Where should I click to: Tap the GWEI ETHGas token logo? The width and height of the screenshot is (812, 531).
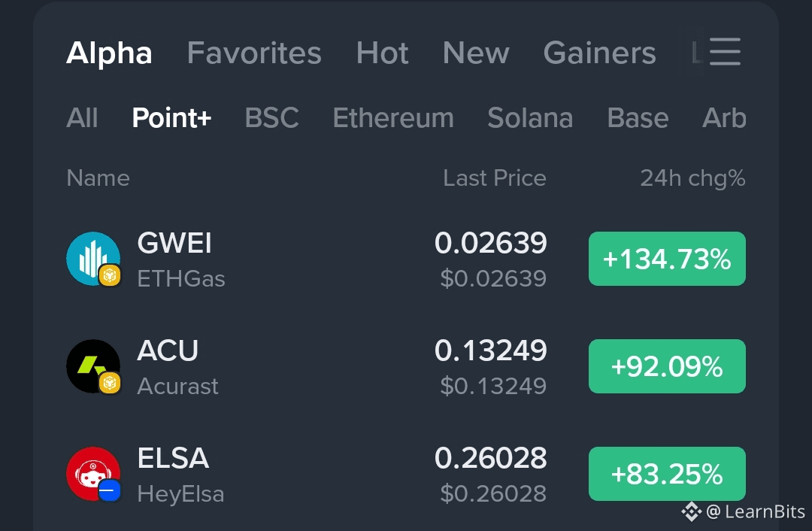pos(93,259)
